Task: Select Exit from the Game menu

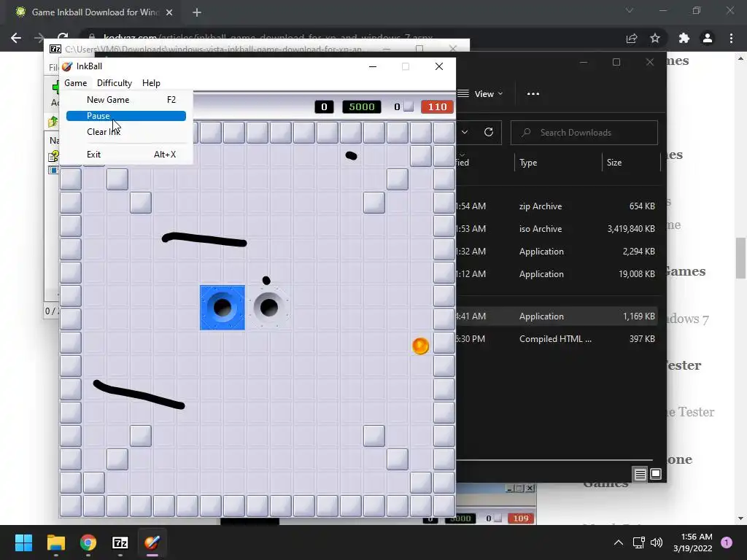Action: 126,155
